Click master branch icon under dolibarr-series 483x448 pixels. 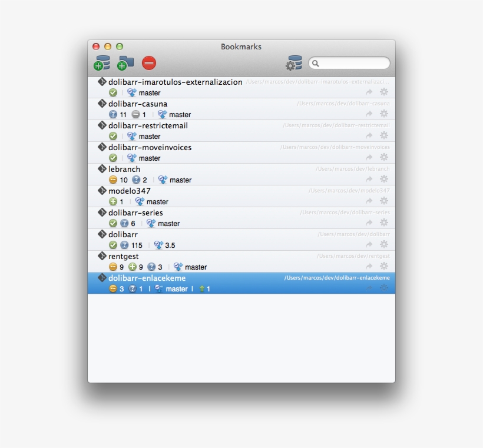pyautogui.click(x=151, y=223)
